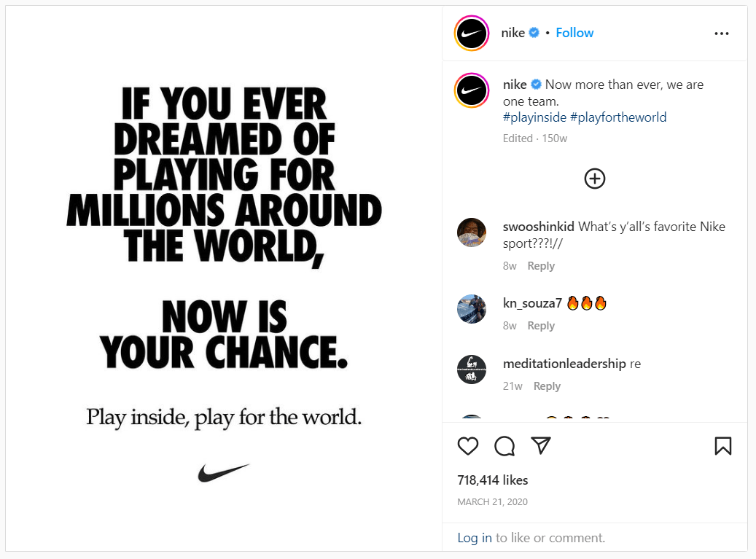The height and width of the screenshot is (559, 756).
Task: Open nike's profile picture in the header
Action: point(472,33)
